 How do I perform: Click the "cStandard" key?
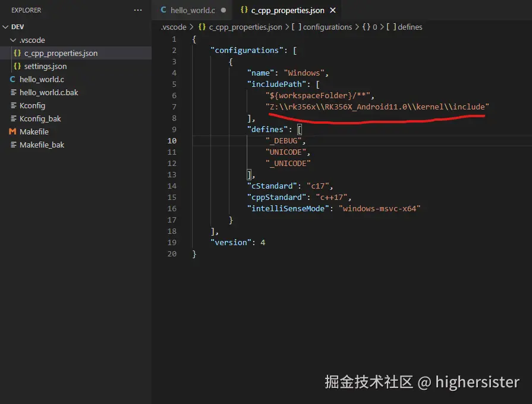[x=272, y=186]
